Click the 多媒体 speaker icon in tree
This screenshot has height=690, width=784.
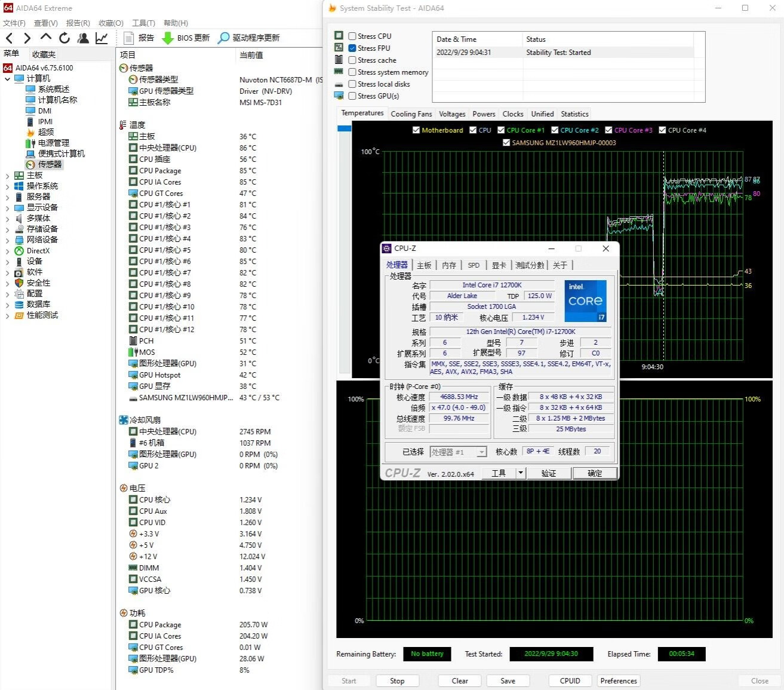[x=19, y=219]
